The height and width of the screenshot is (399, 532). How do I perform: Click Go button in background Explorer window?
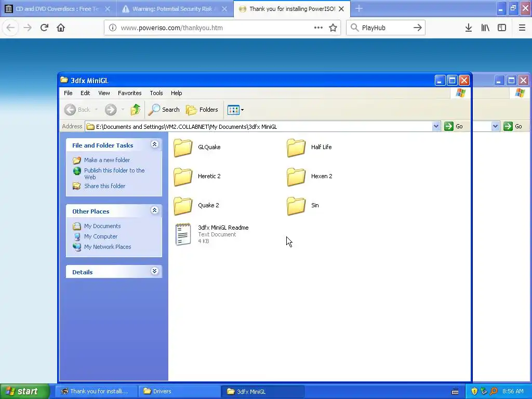click(x=513, y=127)
